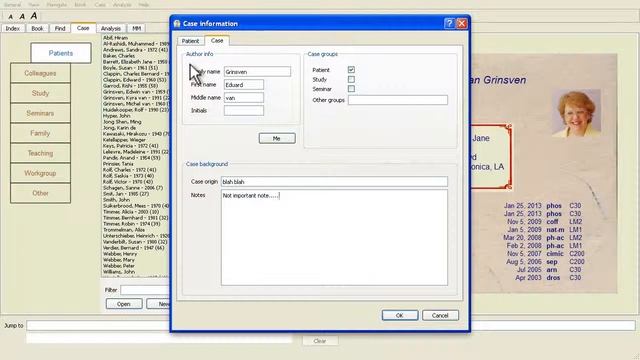Select the Workgroup group button

tap(40, 173)
